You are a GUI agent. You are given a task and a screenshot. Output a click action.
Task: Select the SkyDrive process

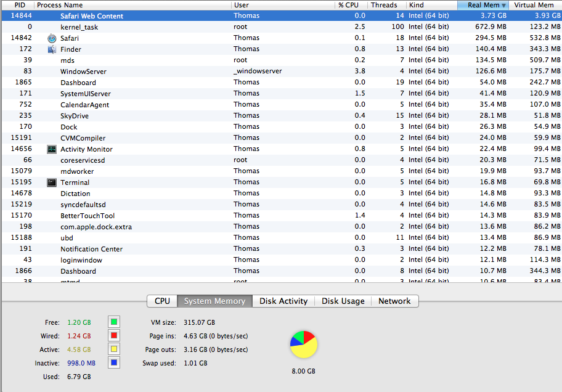(x=74, y=116)
